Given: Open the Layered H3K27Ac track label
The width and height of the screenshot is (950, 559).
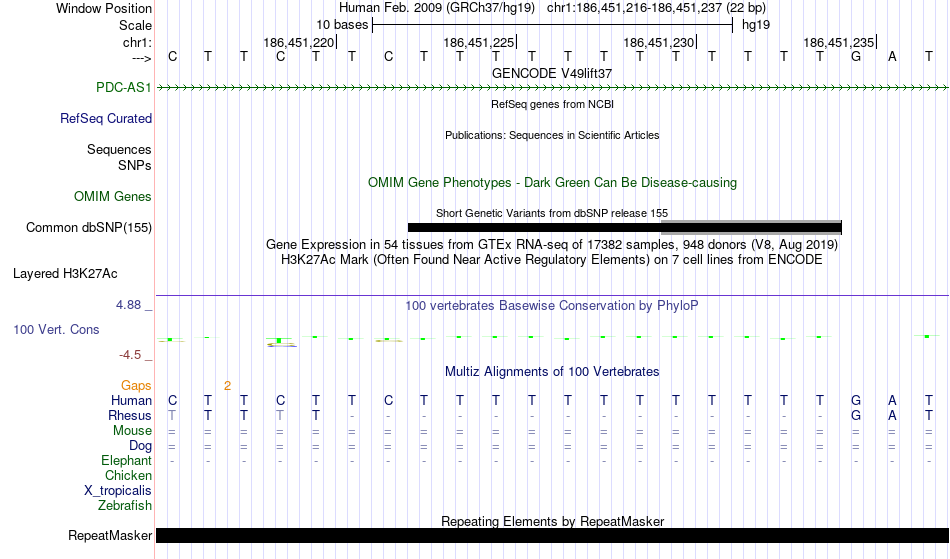Looking at the screenshot, I should [x=65, y=274].
